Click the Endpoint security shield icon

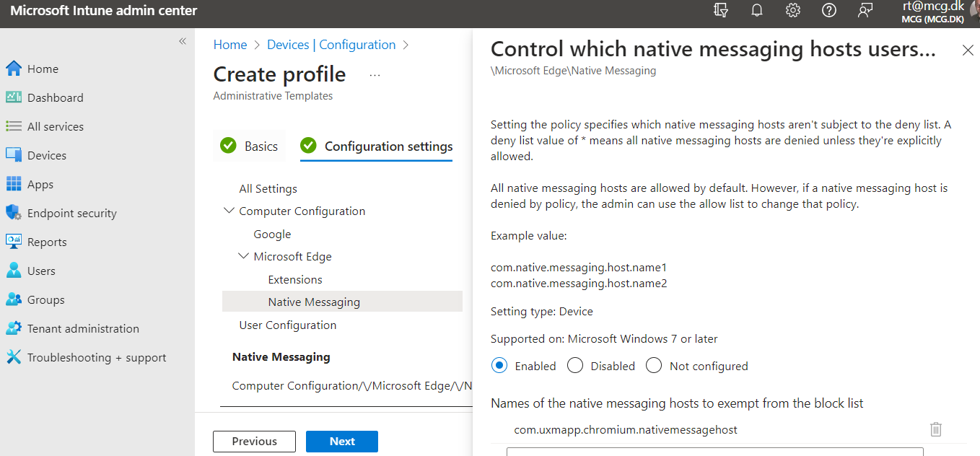click(x=13, y=213)
